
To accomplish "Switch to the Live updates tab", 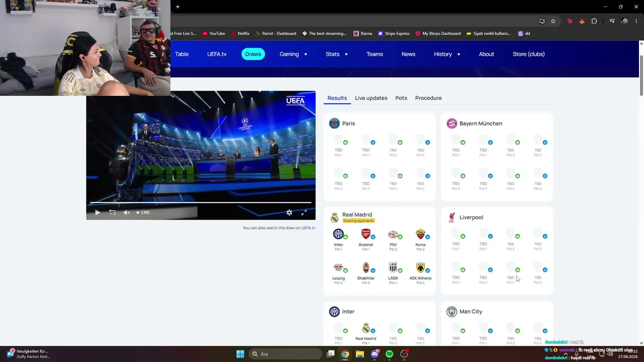I will click(371, 98).
